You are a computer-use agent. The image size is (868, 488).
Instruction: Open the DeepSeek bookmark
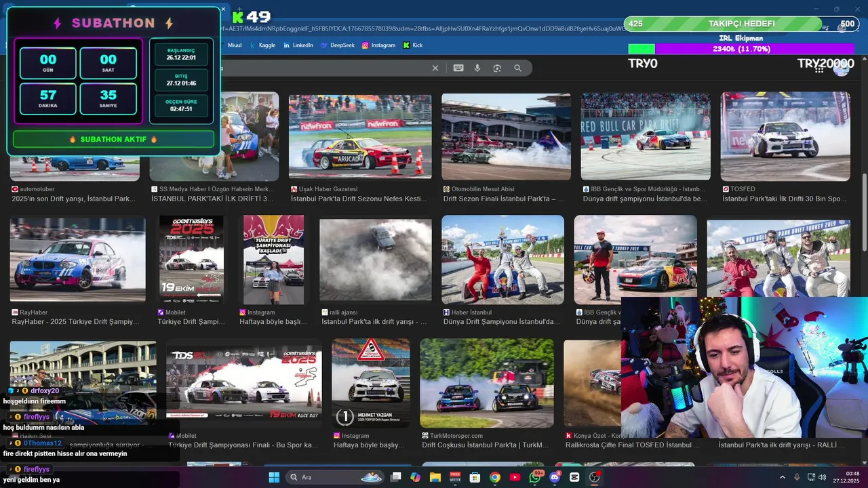click(337, 45)
